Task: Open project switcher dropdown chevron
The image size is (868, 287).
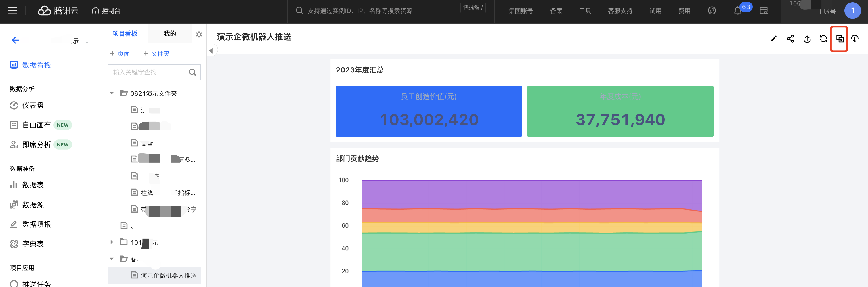Action: pos(87,42)
